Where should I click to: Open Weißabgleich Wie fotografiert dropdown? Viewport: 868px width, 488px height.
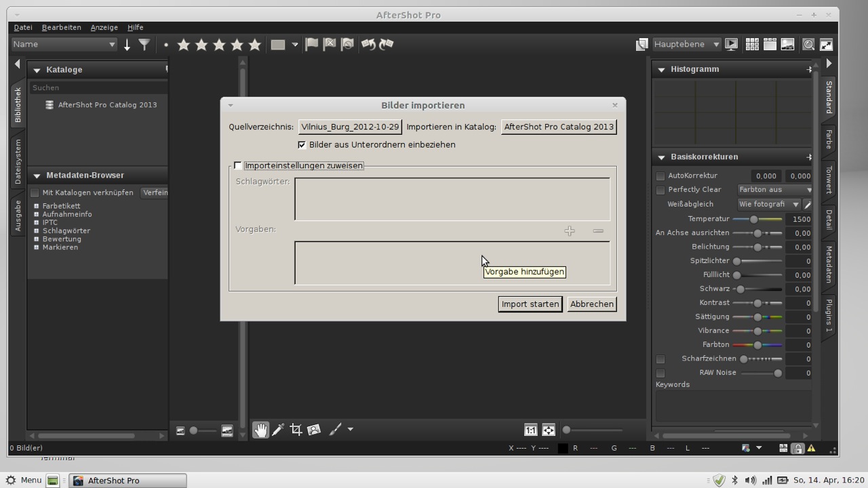769,204
